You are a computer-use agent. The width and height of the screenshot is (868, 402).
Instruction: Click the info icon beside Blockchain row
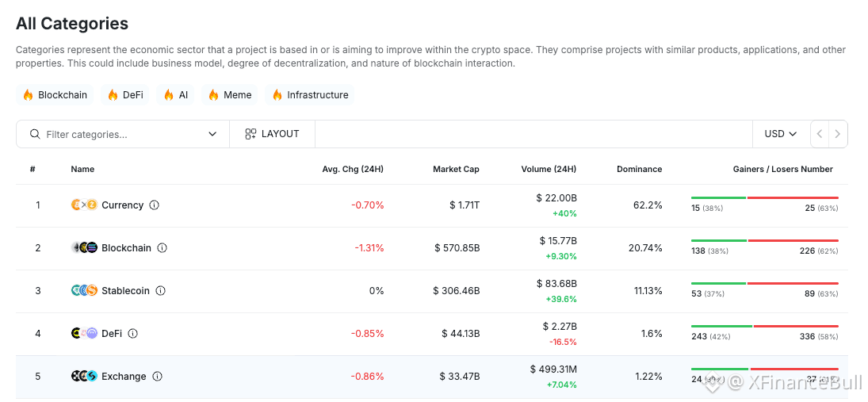tap(163, 248)
